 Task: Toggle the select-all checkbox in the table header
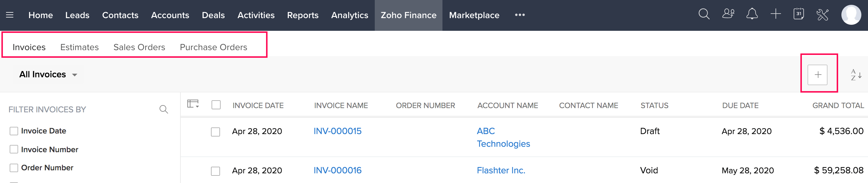[x=216, y=105]
